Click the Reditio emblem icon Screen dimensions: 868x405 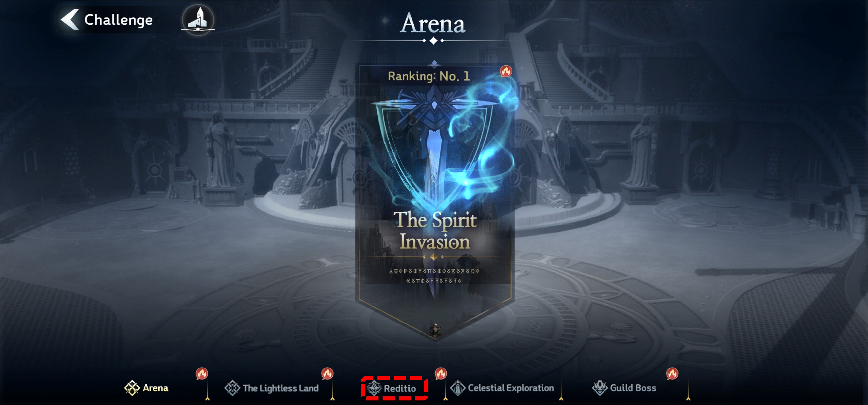coord(374,388)
